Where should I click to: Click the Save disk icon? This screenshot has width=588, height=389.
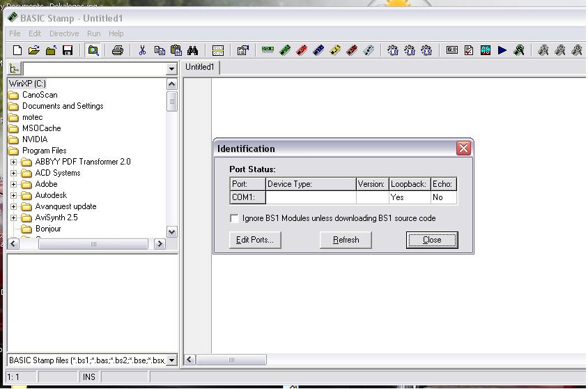pos(68,50)
